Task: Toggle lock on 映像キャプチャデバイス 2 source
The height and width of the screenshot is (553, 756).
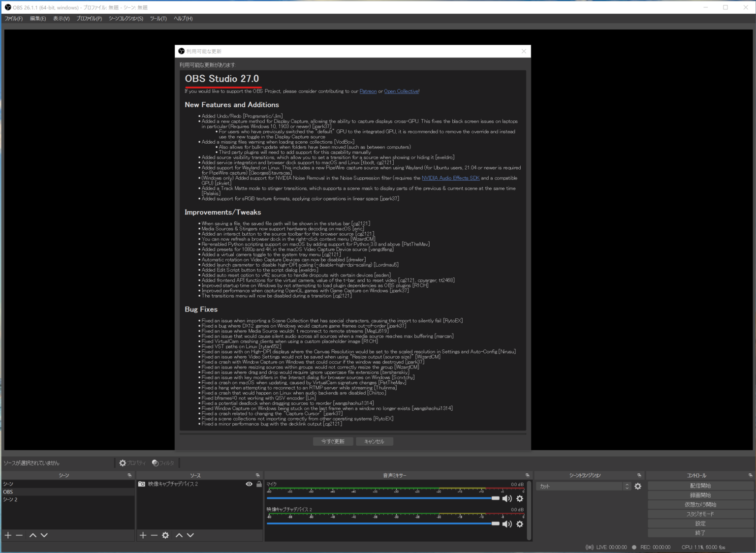Action: pos(259,484)
